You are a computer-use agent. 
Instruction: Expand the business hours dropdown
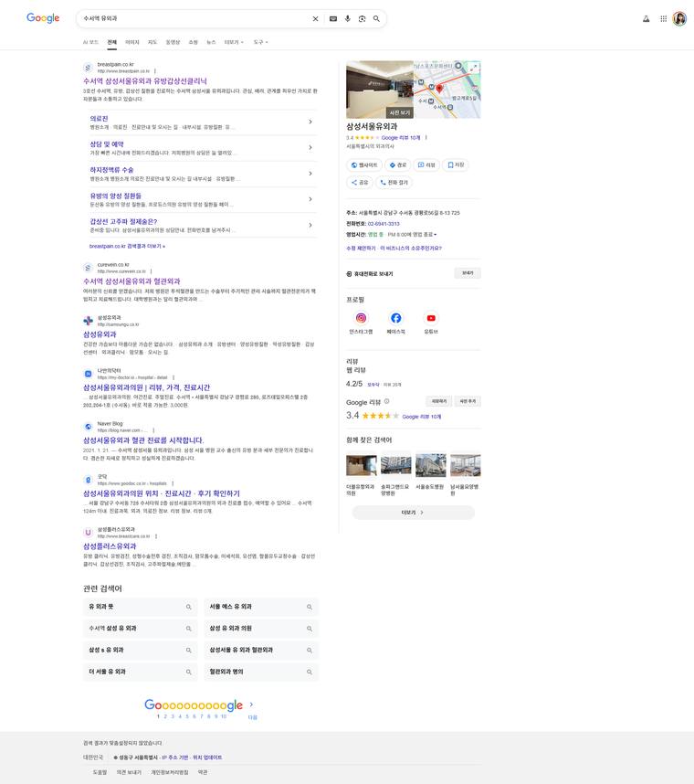click(x=436, y=235)
